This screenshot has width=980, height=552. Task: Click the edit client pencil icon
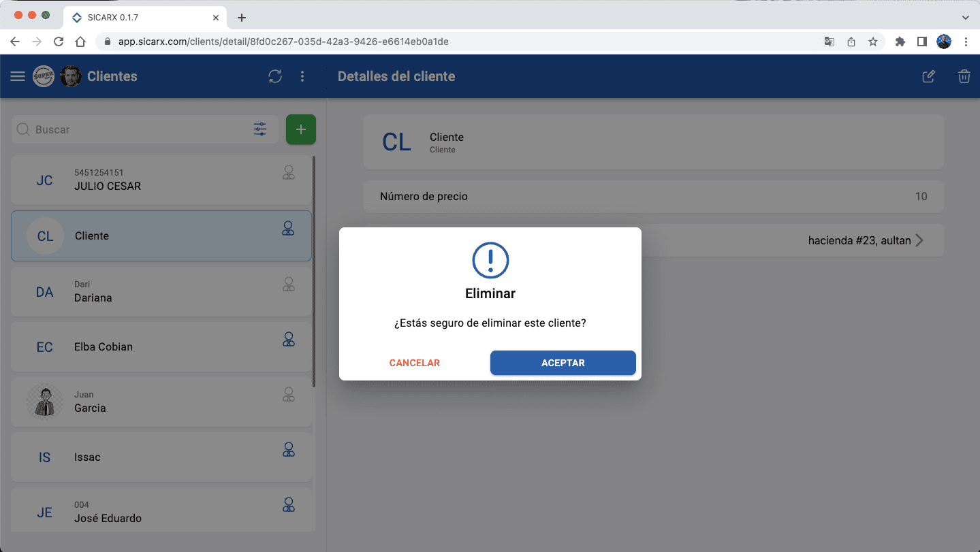click(x=928, y=76)
